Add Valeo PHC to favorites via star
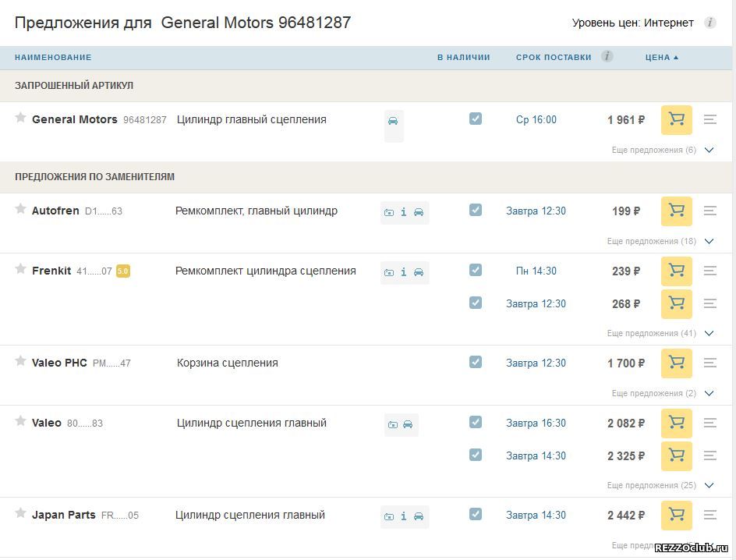736x560 pixels. (20, 360)
